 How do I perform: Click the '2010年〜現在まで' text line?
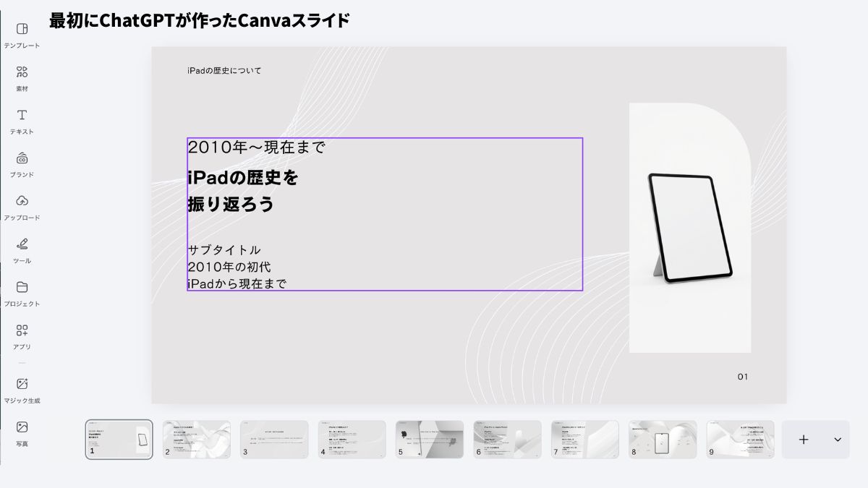(257, 147)
